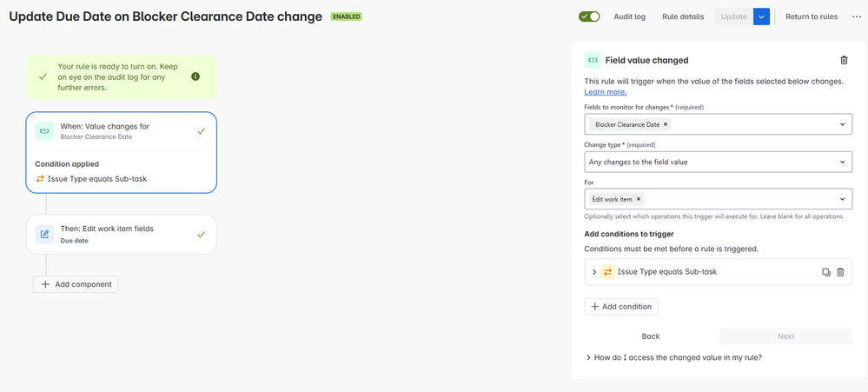
Task: Click the info icon in green banner
Action: 195,76
